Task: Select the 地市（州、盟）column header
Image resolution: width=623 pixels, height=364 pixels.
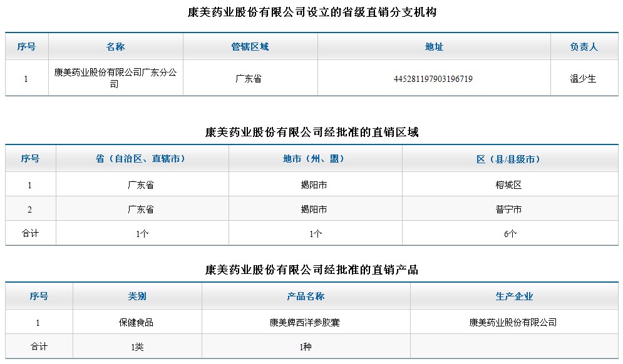Action: pos(316,159)
